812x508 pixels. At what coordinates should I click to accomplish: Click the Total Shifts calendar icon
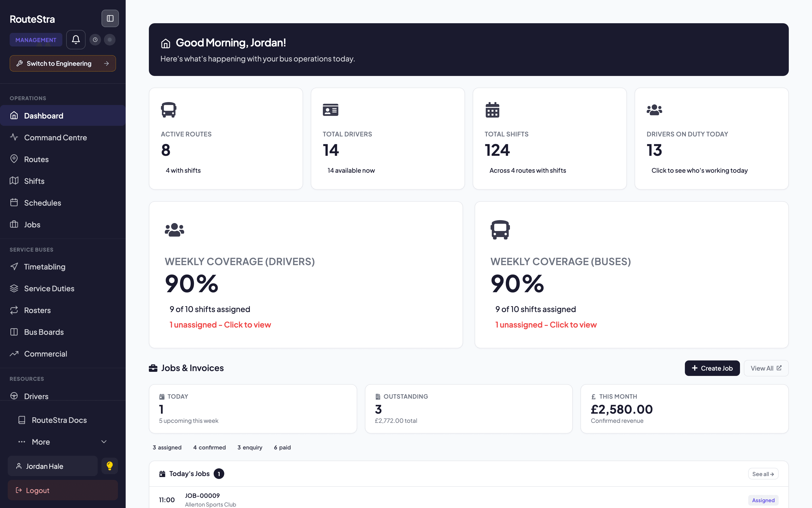(492, 110)
